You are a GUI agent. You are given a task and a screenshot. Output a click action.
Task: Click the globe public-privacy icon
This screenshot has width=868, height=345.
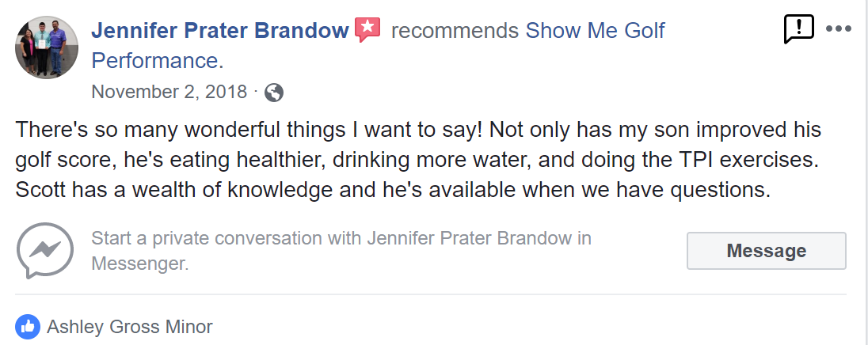click(x=274, y=93)
